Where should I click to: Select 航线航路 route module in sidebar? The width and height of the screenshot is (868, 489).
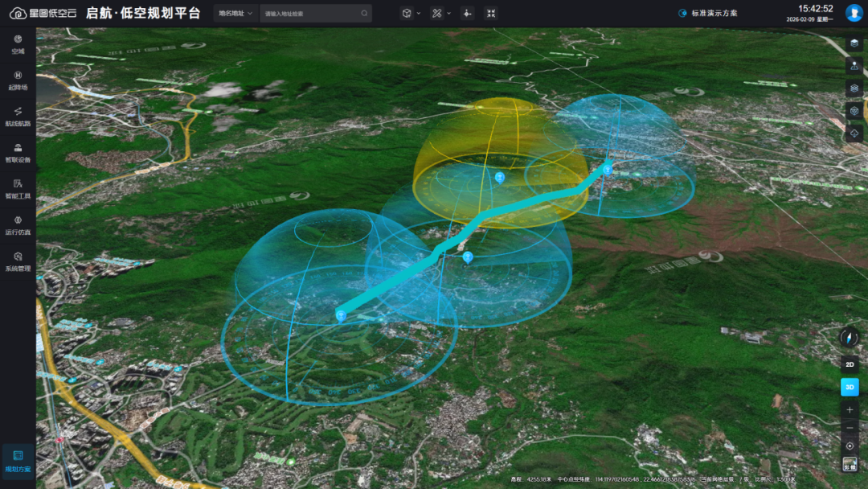coord(18,116)
